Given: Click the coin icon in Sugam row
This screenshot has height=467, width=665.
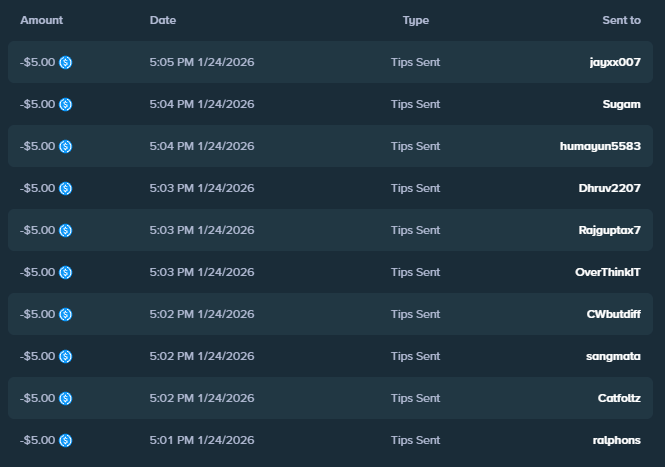Looking at the screenshot, I should coord(65,104).
